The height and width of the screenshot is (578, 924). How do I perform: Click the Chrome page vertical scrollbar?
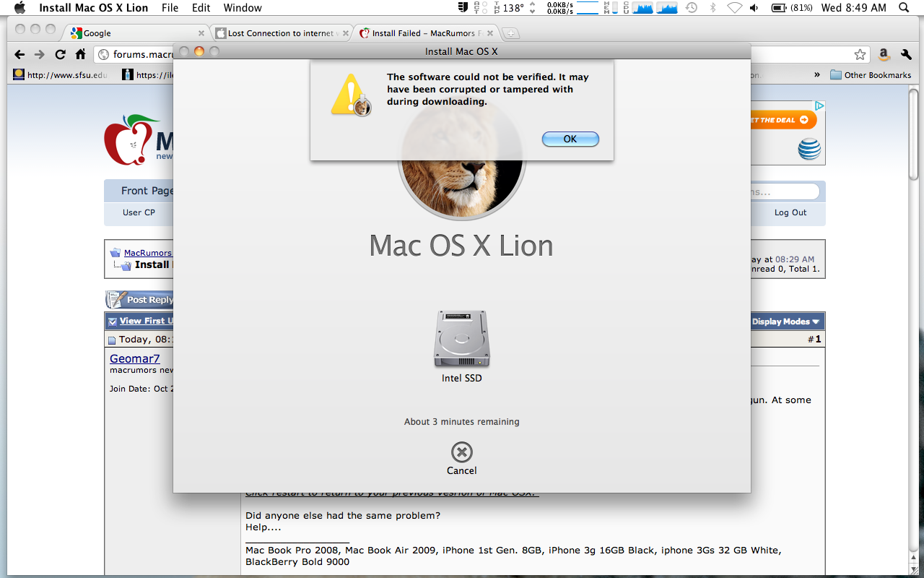[914, 133]
